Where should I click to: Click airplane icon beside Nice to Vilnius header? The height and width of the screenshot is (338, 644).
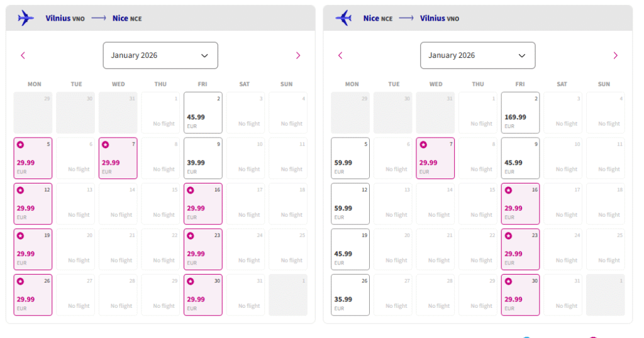pyautogui.click(x=343, y=18)
